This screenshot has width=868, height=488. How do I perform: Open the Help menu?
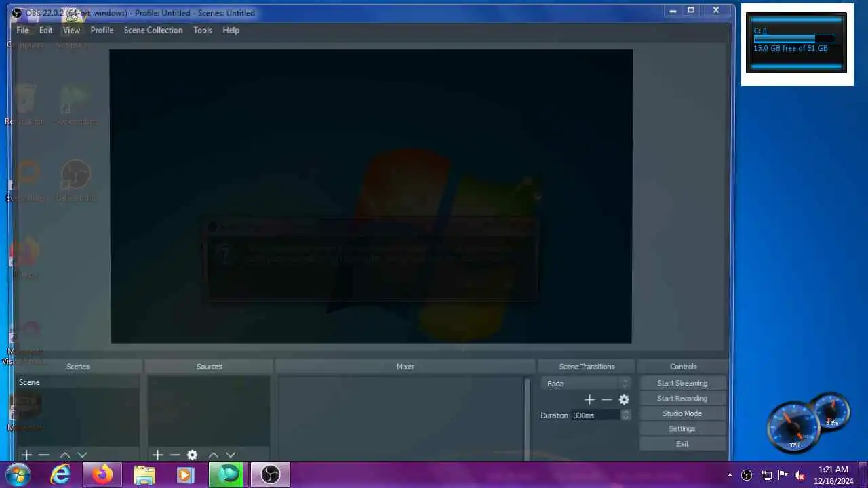coord(231,30)
